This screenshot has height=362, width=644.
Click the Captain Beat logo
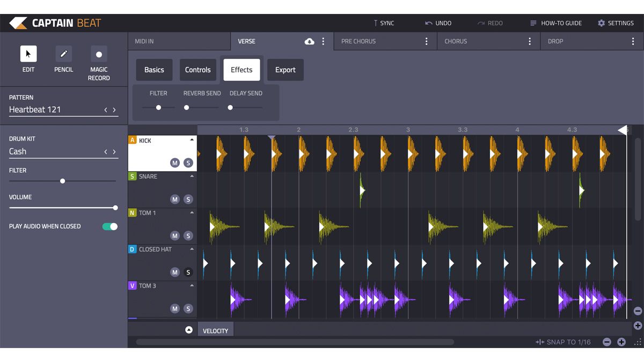(55, 23)
